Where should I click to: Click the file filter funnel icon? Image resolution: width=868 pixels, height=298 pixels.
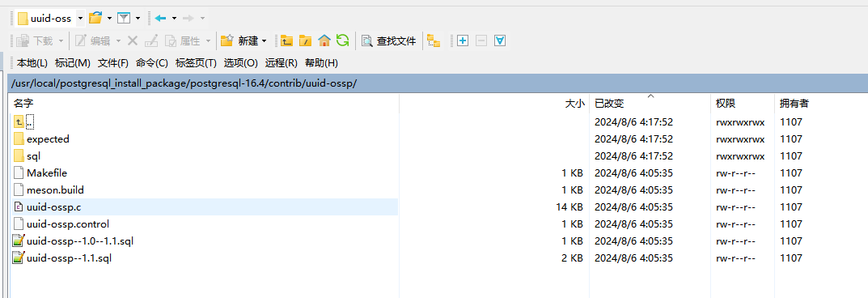pos(124,19)
